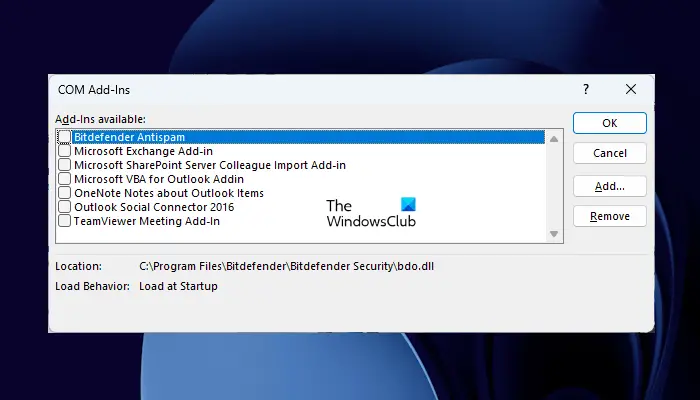
Task: Click the list scroll down arrow
Action: point(554,234)
